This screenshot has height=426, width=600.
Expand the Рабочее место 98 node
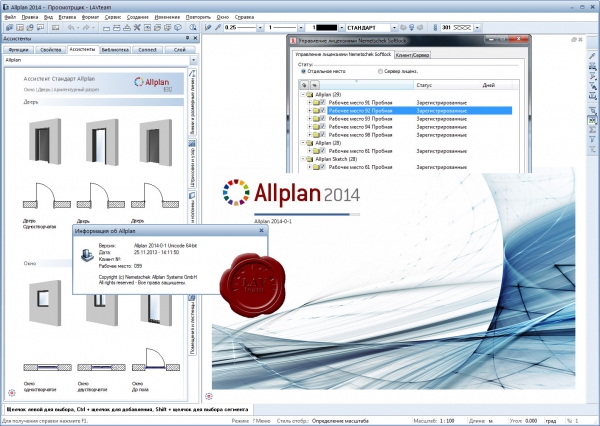(309, 135)
